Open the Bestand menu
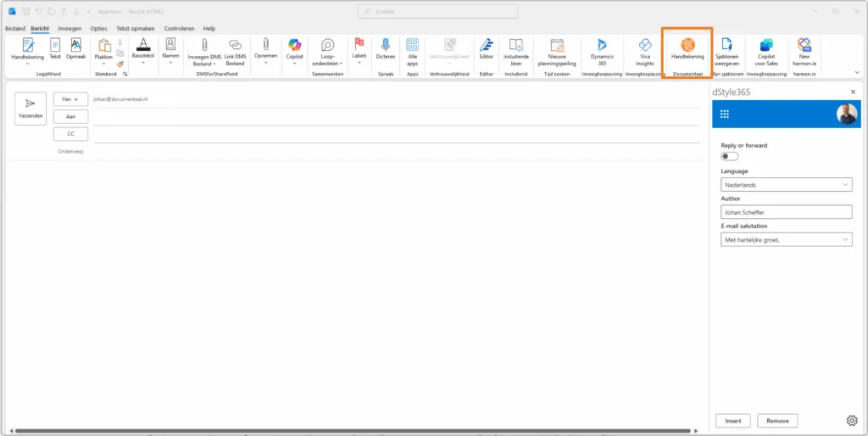The height and width of the screenshot is (436, 868). point(15,28)
